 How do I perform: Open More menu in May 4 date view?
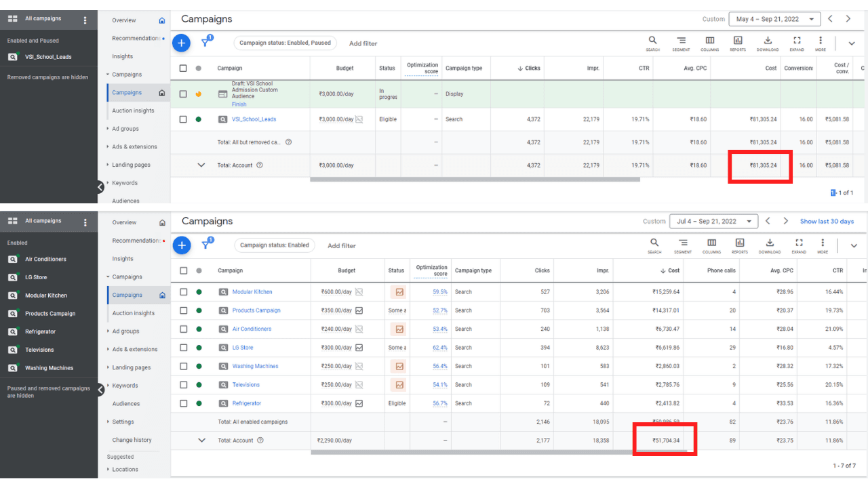click(x=821, y=43)
